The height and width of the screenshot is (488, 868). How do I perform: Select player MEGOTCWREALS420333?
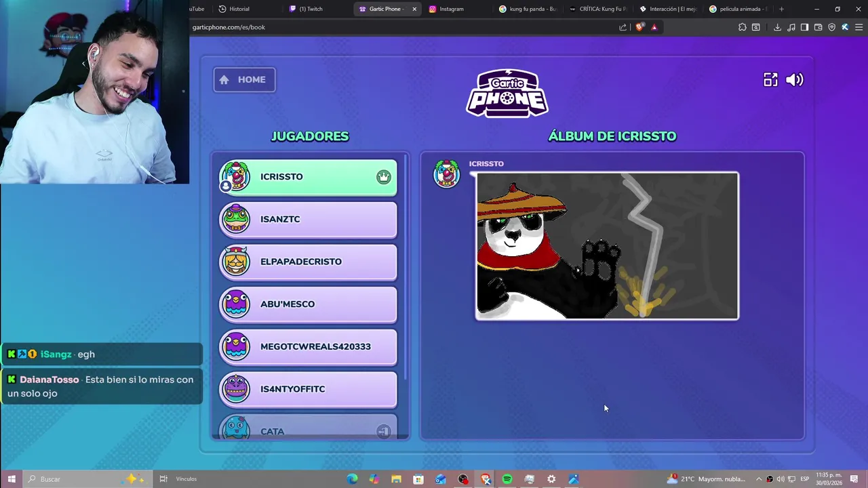pos(308,346)
